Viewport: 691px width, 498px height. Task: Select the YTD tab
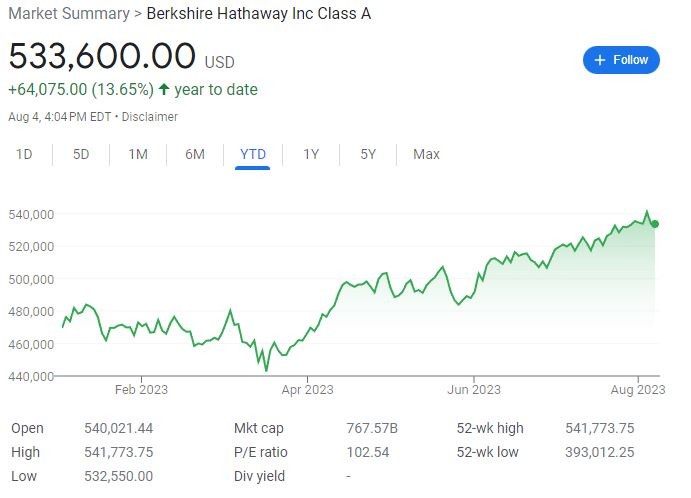253,154
